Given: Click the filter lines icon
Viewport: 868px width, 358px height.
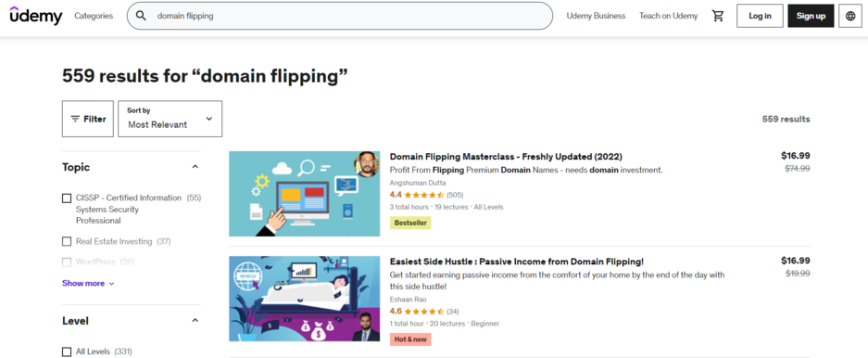Looking at the screenshot, I should 75,119.
